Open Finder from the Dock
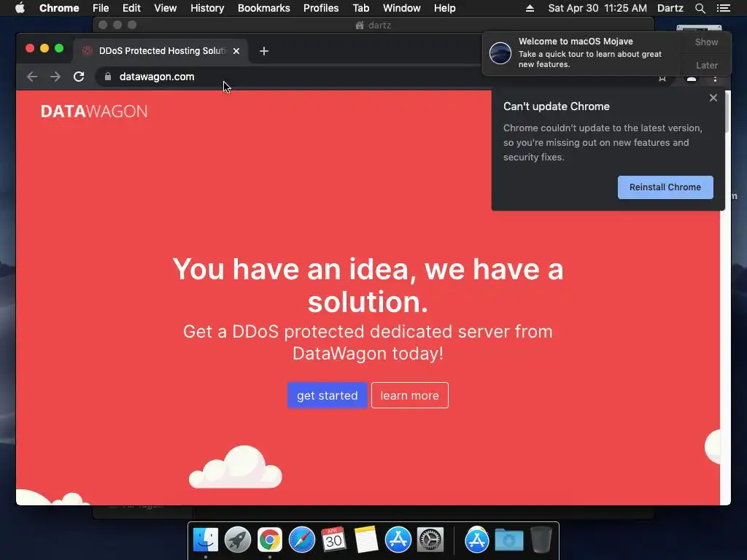747x560 pixels. coord(206,540)
